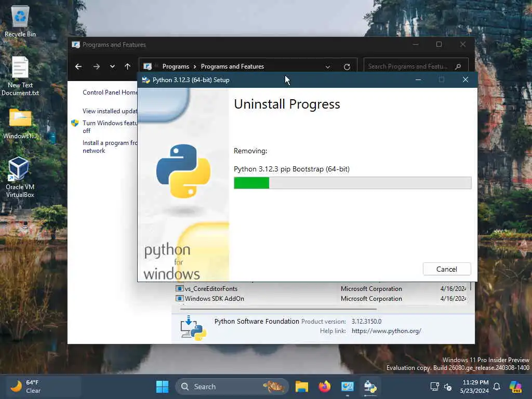Open the Copilot preview icon in taskbar
This screenshot has width=532, height=399.
(x=516, y=387)
